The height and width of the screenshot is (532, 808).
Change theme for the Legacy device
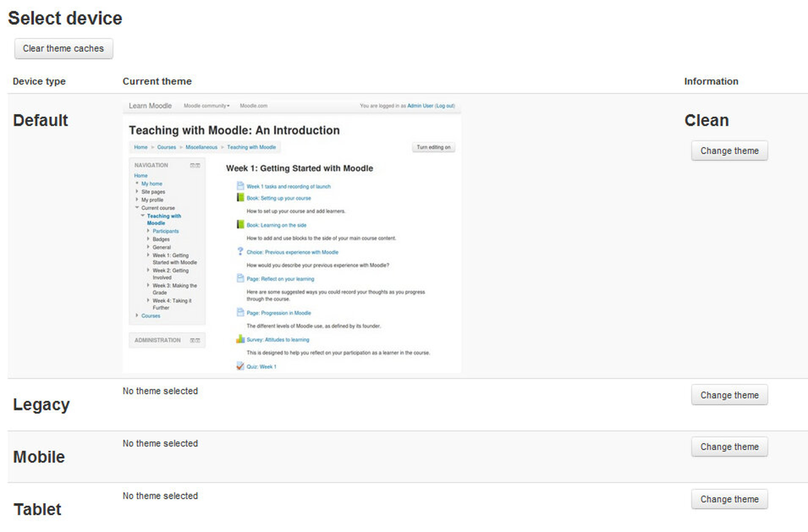729,395
